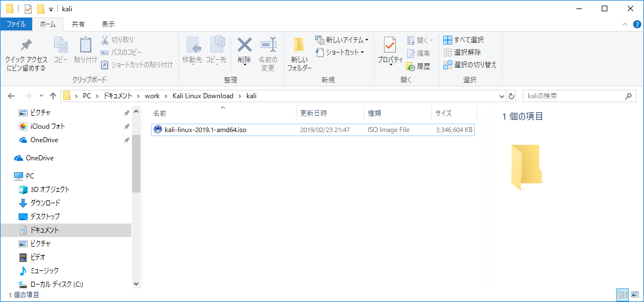Image resolution: width=644 pixels, height=302 pixels.
Task: Go back with the left arrow
Action: (x=11, y=96)
